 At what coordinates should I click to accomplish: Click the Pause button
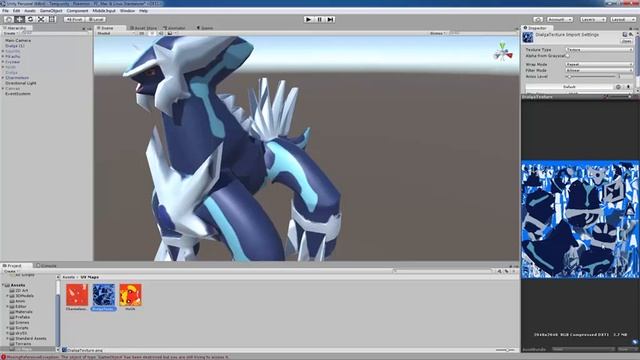tap(320, 19)
